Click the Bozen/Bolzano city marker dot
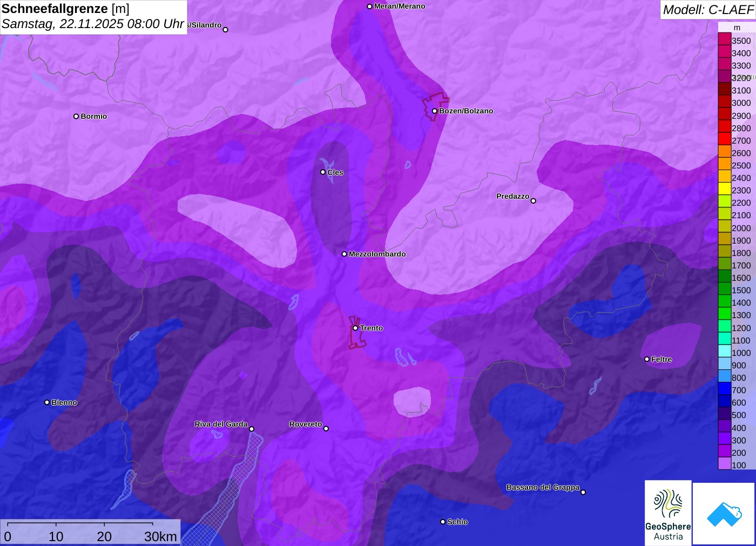The image size is (756, 546). [434, 111]
